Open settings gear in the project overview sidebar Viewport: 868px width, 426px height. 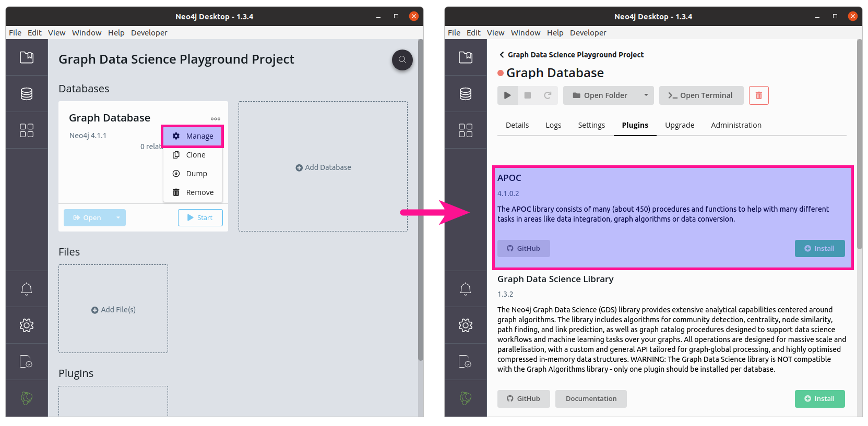(x=27, y=325)
